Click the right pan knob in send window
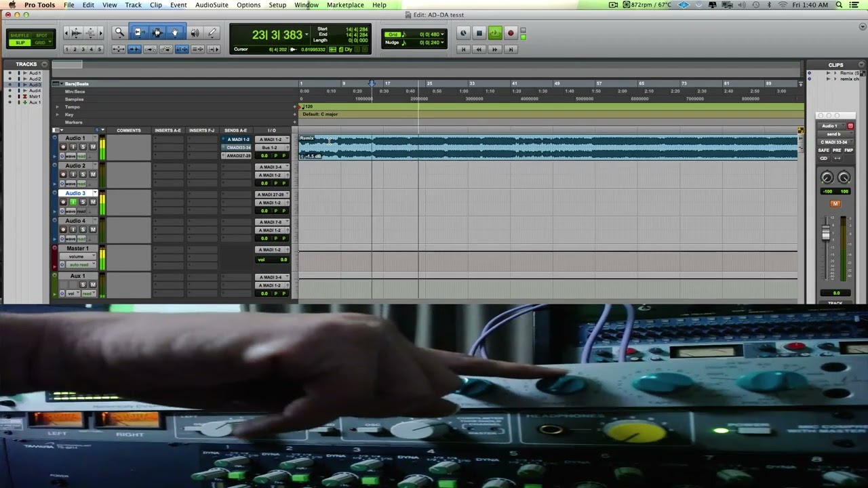 pyautogui.click(x=844, y=178)
